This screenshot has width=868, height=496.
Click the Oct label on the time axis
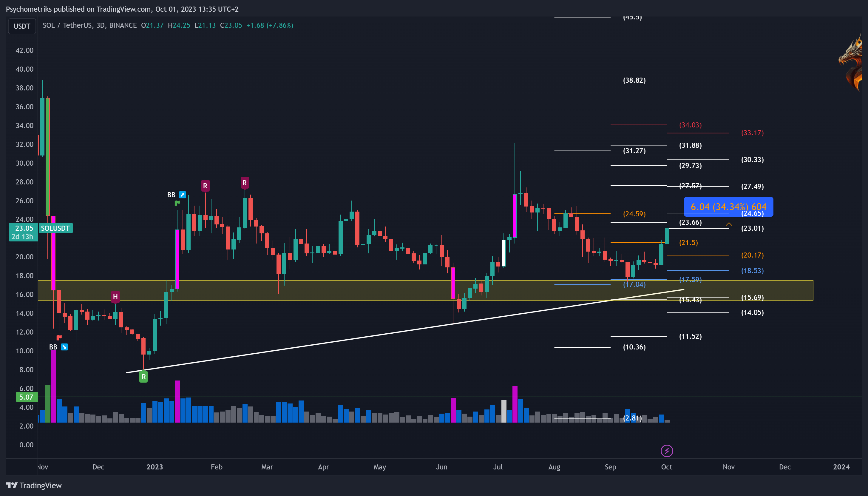pos(666,467)
